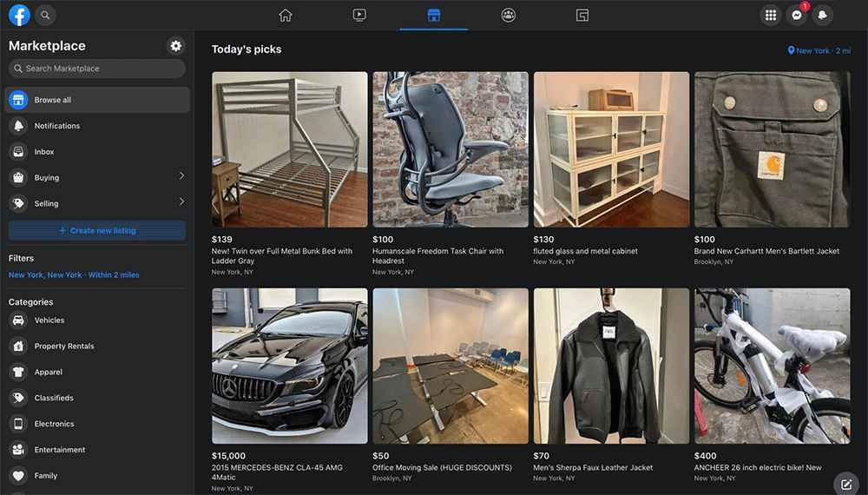Open the Mercedes-Benz CLA-45 listing photo

pyautogui.click(x=290, y=366)
